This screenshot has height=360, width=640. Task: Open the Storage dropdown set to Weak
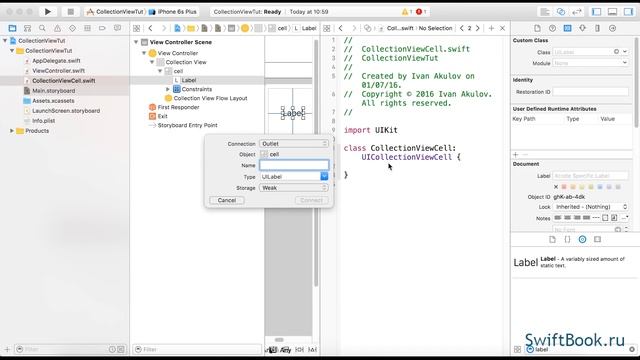pyautogui.click(x=294, y=188)
